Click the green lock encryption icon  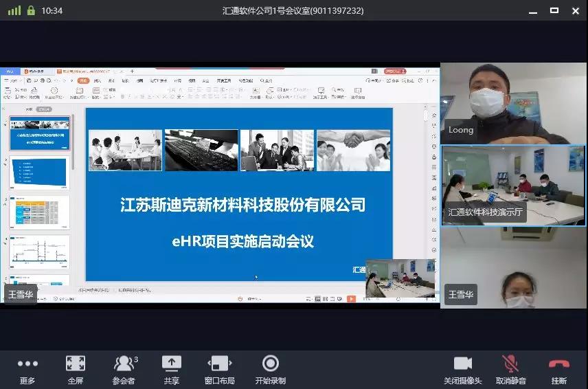pyautogui.click(x=31, y=10)
